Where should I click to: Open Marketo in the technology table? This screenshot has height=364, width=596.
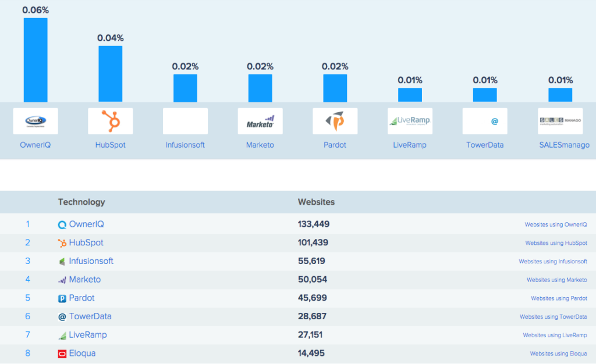point(85,279)
